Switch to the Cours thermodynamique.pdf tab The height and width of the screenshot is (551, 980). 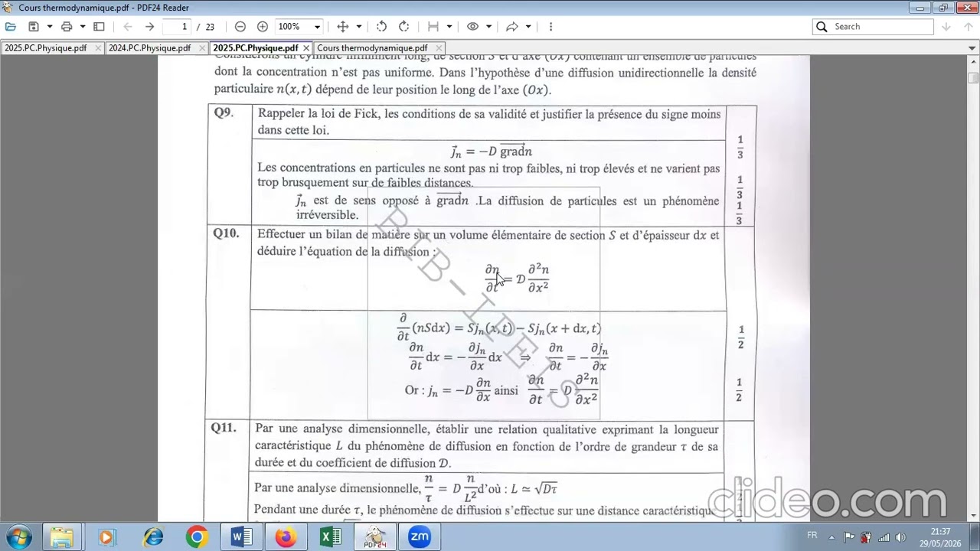pos(372,48)
